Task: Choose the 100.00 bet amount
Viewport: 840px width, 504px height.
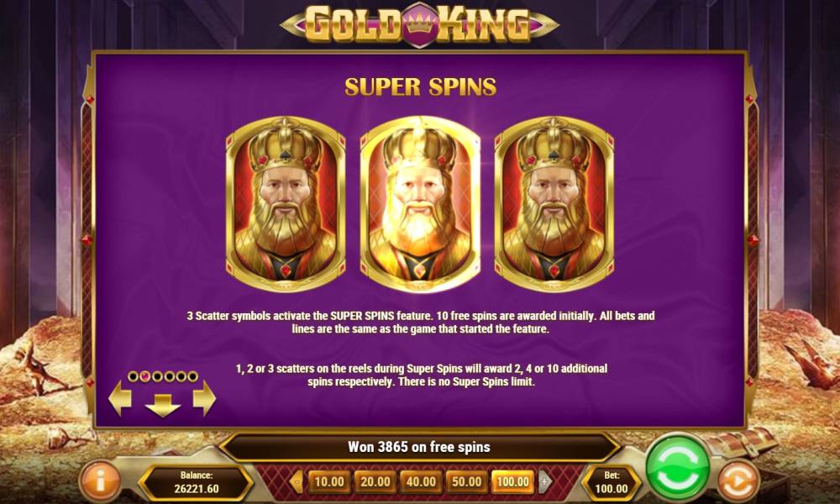Action: [512, 481]
